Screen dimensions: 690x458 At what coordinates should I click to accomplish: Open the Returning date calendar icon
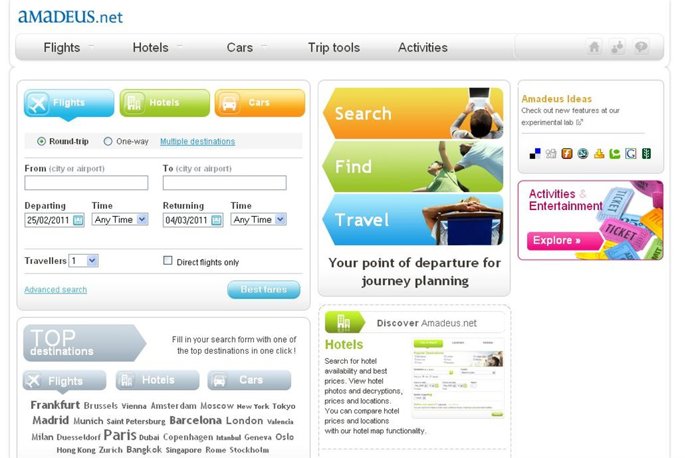217,220
